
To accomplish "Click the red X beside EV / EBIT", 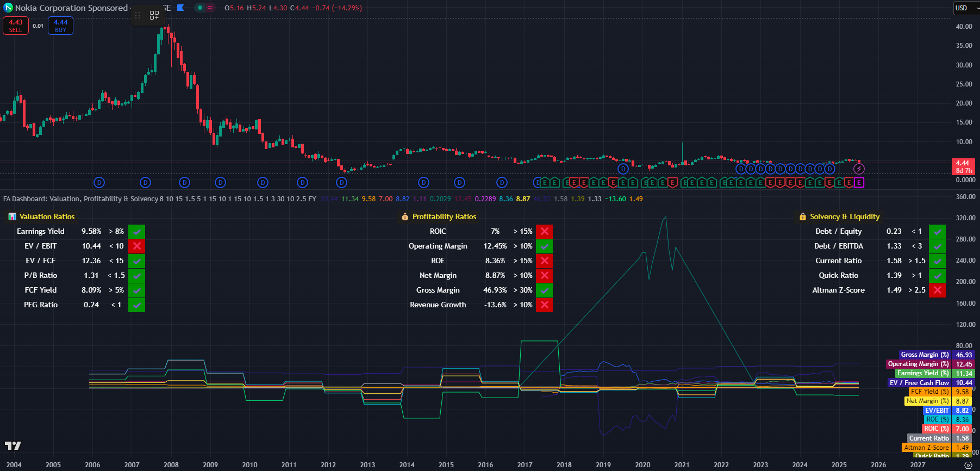I will 137,246.
